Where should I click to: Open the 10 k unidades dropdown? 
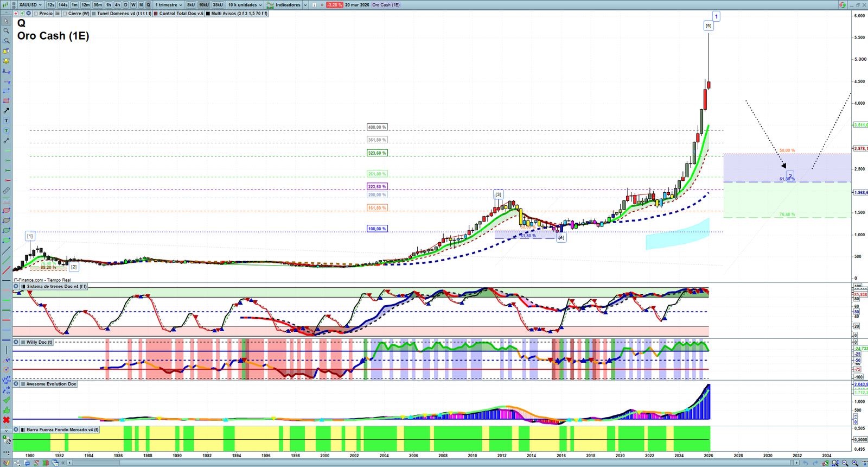click(x=245, y=5)
